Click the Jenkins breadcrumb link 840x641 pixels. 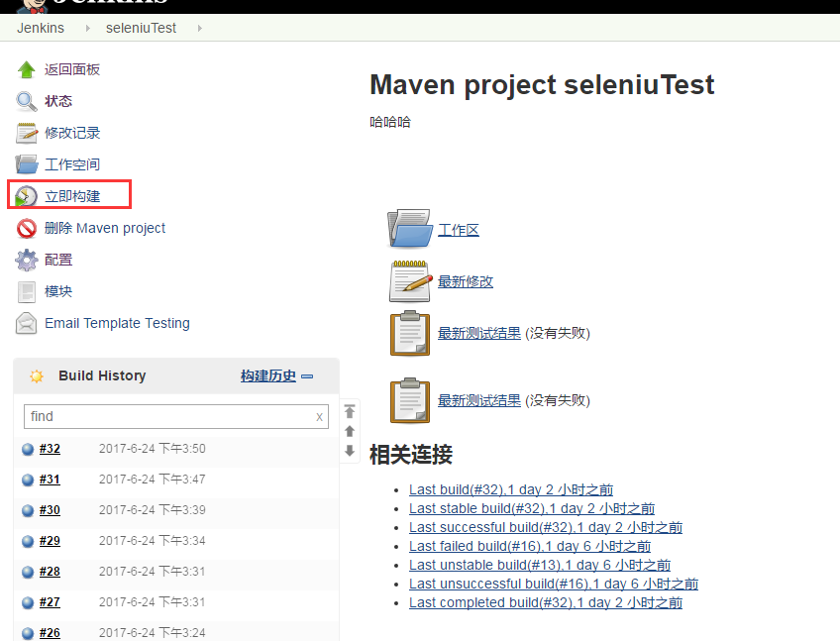coord(41,28)
